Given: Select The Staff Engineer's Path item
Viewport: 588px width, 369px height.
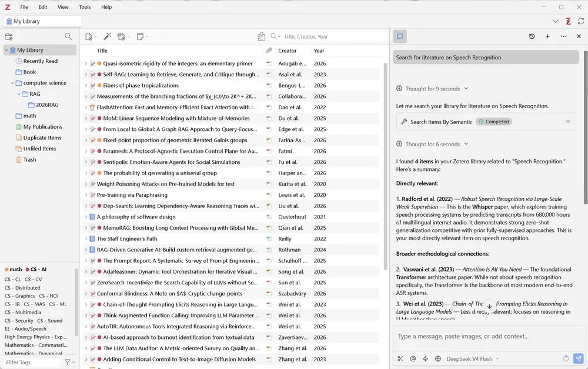Looking at the screenshot, I should coord(127,239).
